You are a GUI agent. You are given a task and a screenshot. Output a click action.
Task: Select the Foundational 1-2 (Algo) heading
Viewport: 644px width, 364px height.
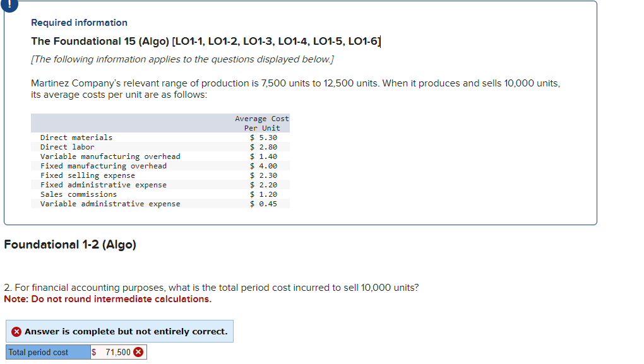[70, 244]
